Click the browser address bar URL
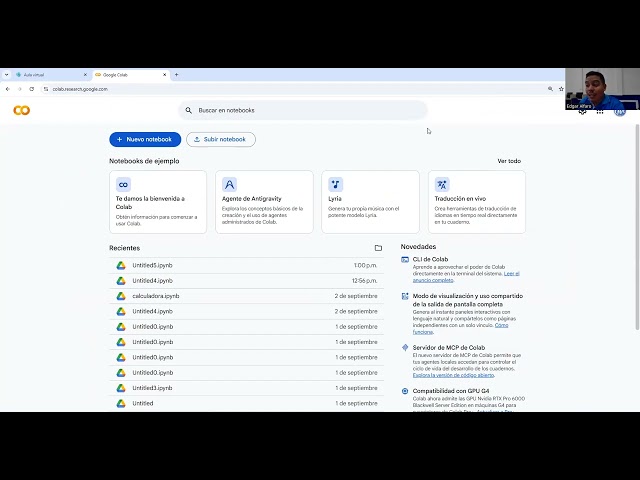The image size is (640, 480). point(80,89)
